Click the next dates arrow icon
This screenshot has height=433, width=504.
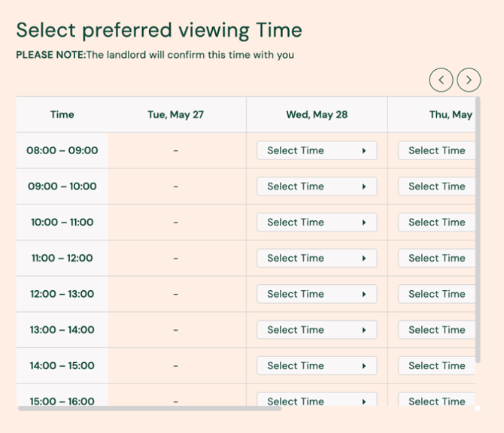[469, 80]
